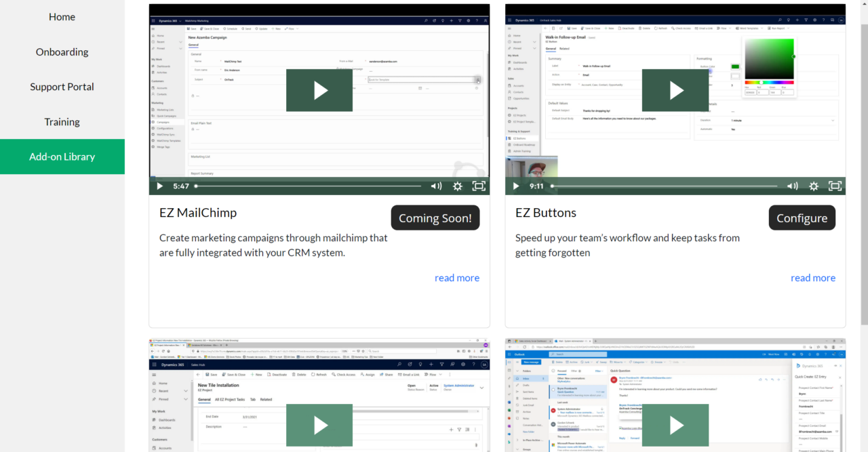Click the EZ Buttons description text

tap(627, 245)
